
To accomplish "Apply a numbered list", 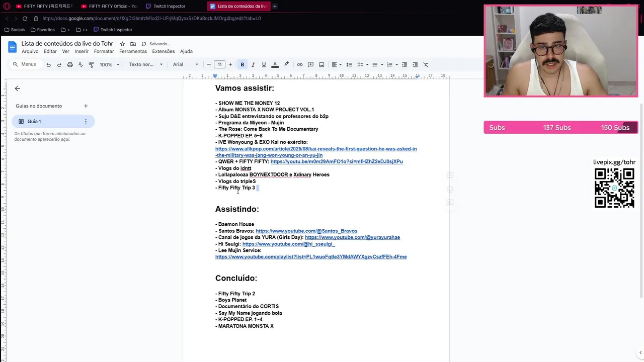I will pyautogui.click(x=389, y=65).
